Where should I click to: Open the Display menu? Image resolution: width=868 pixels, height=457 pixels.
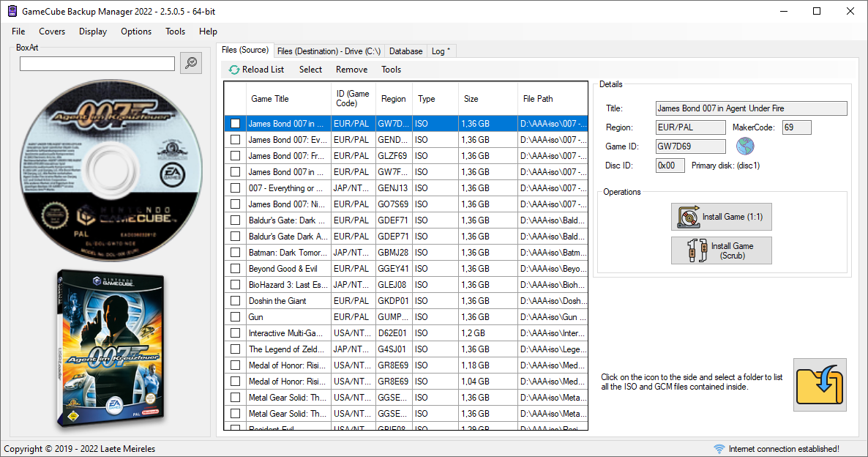point(93,31)
